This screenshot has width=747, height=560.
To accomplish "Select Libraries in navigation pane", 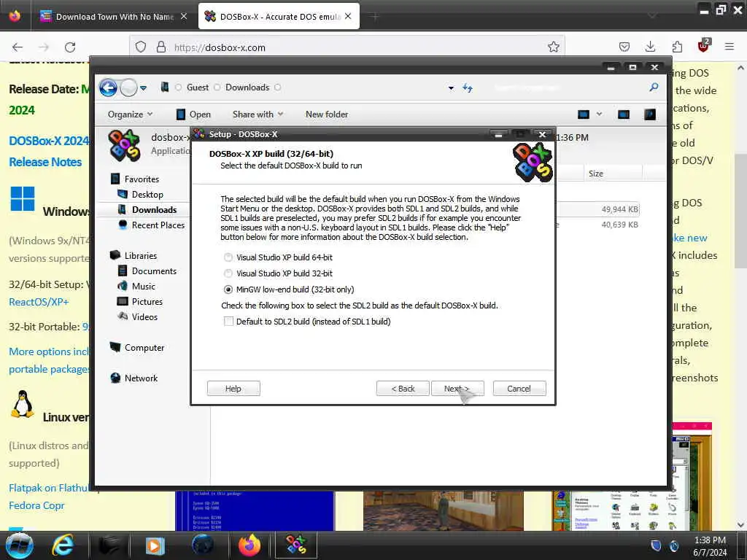I will click(x=141, y=256).
